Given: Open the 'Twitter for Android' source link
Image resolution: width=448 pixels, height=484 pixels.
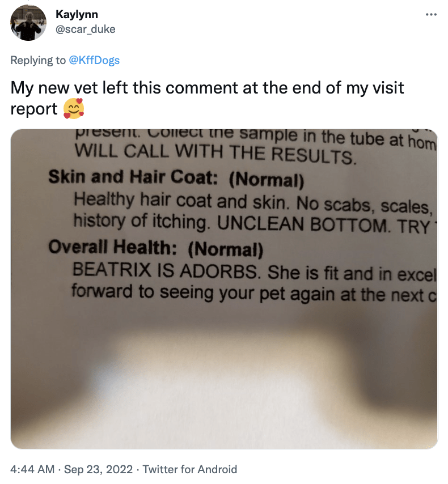Looking at the screenshot, I should point(190,469).
